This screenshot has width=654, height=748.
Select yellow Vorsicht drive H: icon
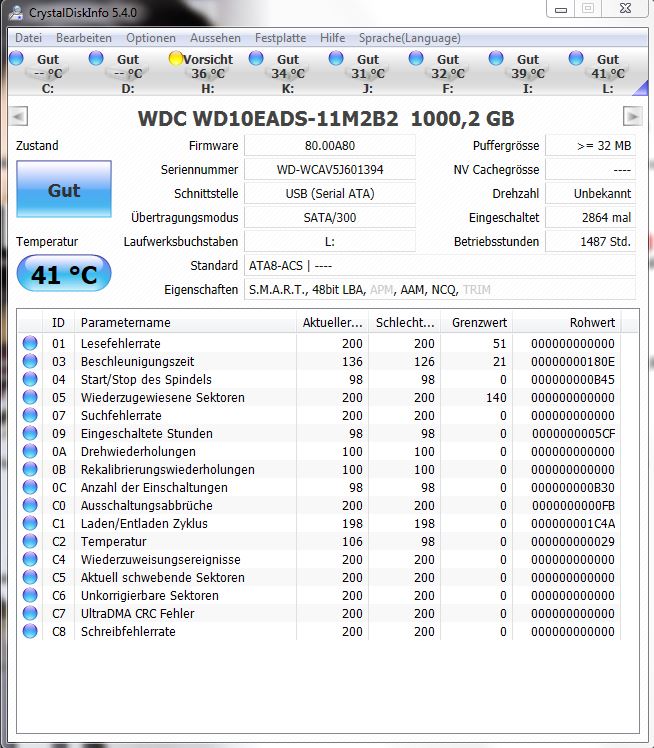176,59
